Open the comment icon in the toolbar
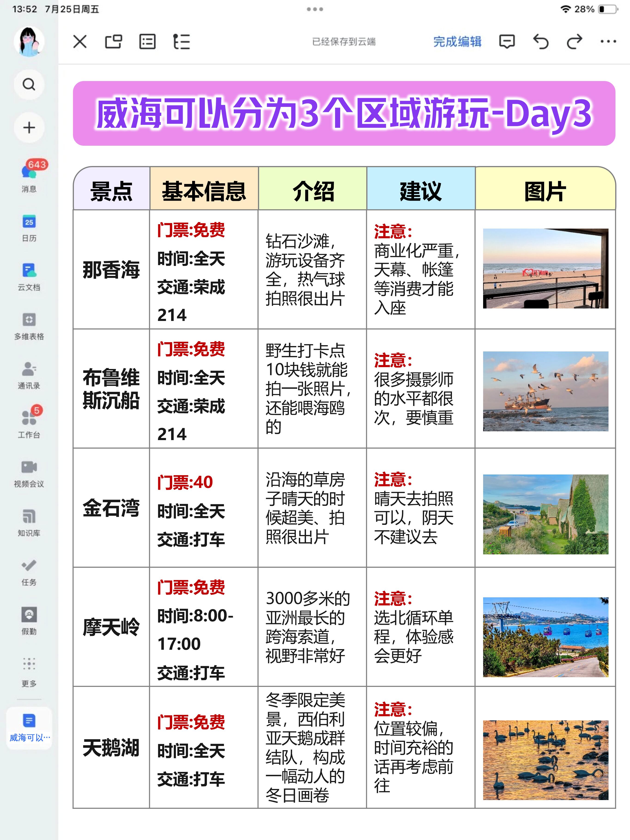 [507, 41]
